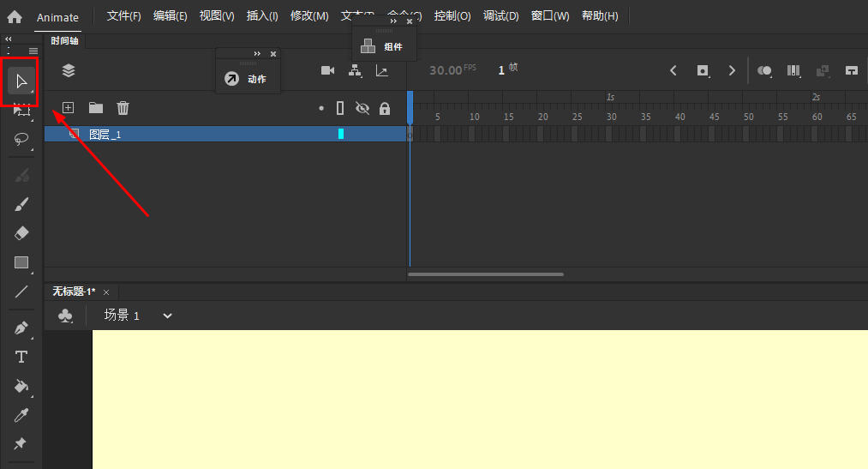
Task: Open the 动作 actions panel
Action: pyautogui.click(x=248, y=79)
